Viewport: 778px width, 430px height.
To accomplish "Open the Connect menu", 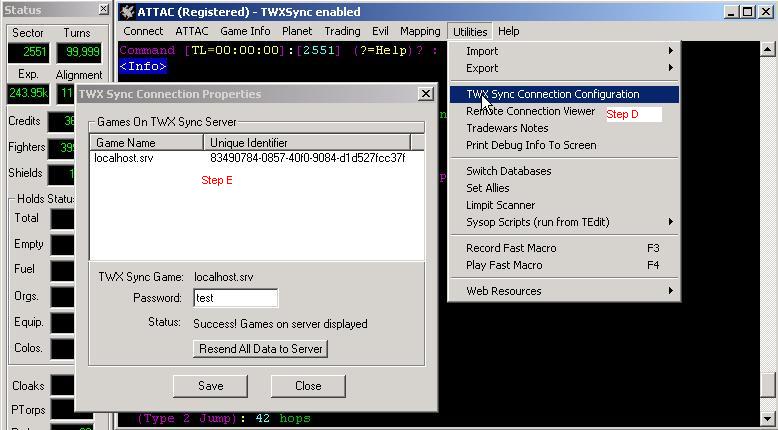I will [x=143, y=31].
